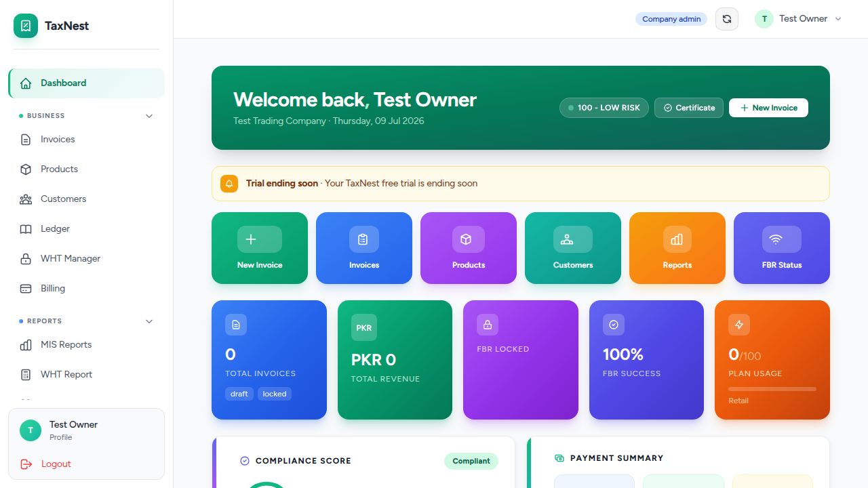Open the FBR Status quick tile
868x488 pixels.
[782, 248]
